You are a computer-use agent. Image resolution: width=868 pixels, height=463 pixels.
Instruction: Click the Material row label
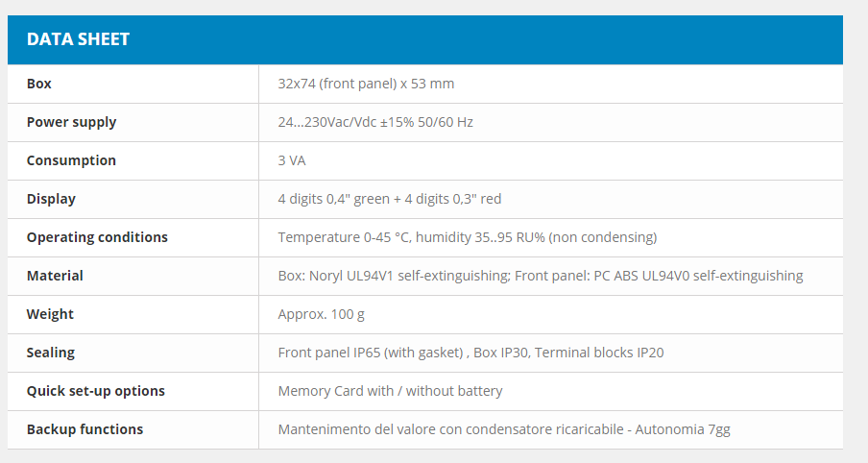click(55, 276)
